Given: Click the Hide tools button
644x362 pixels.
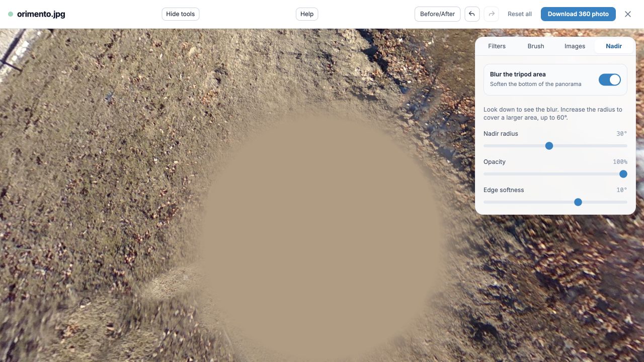Looking at the screenshot, I should point(181,14).
